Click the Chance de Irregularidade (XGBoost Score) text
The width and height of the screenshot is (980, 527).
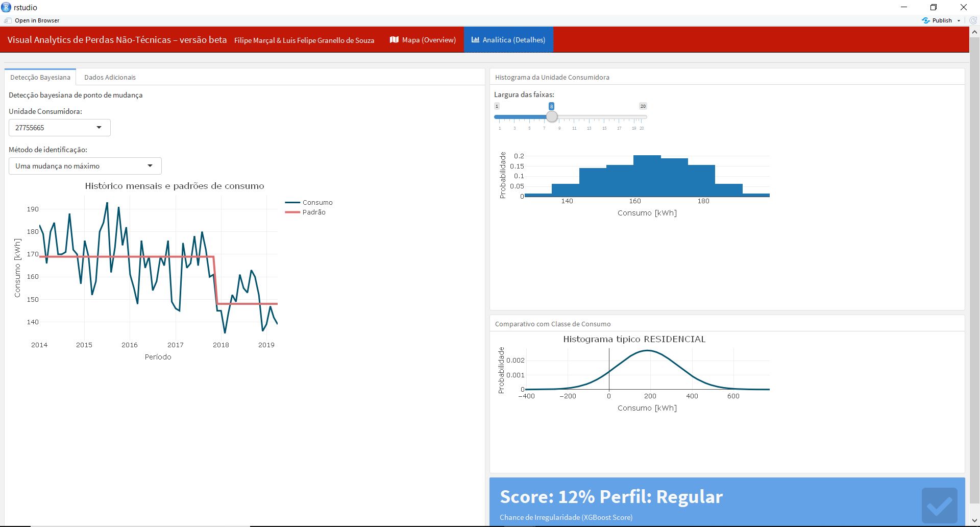(x=566, y=517)
